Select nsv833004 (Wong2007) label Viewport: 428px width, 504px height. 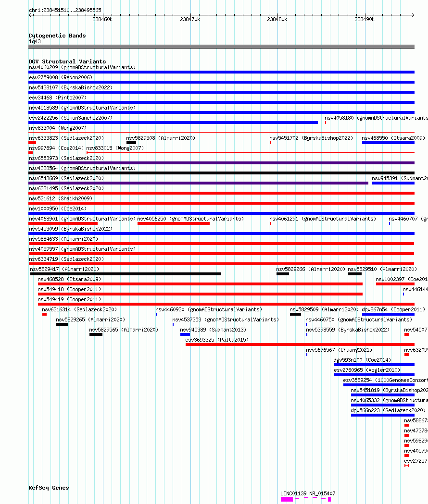coord(58,128)
